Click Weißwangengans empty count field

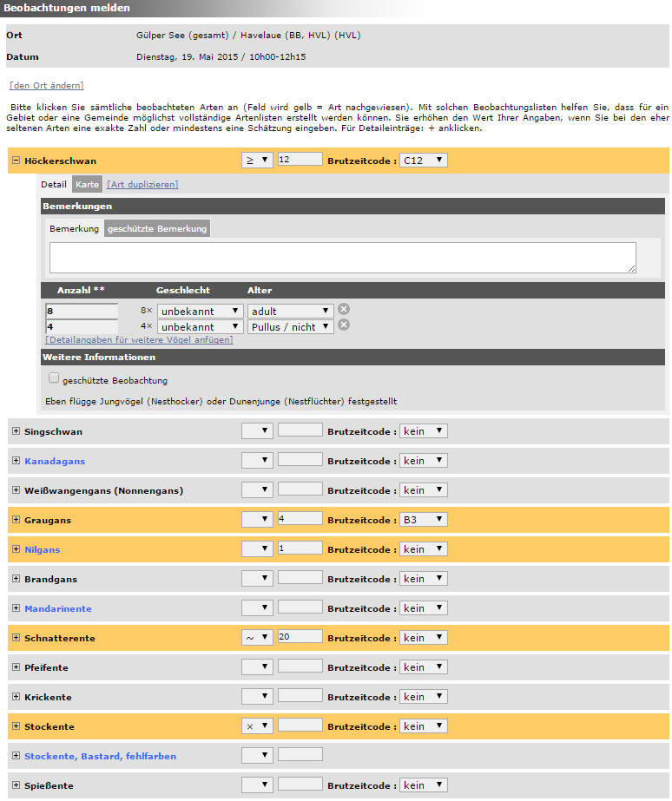click(x=300, y=489)
